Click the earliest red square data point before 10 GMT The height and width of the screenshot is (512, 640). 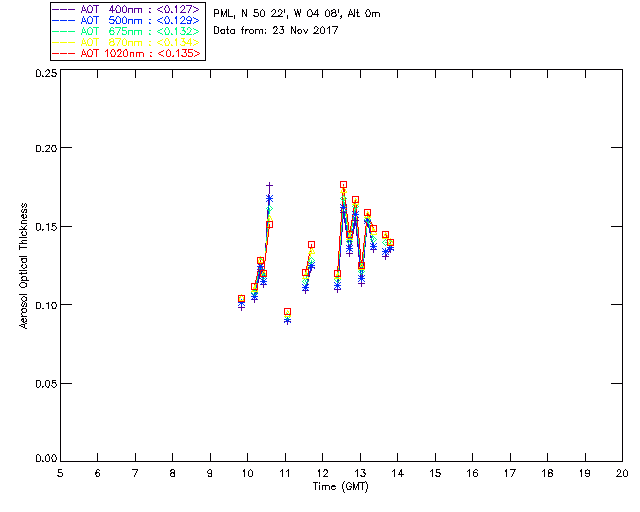(x=241, y=299)
